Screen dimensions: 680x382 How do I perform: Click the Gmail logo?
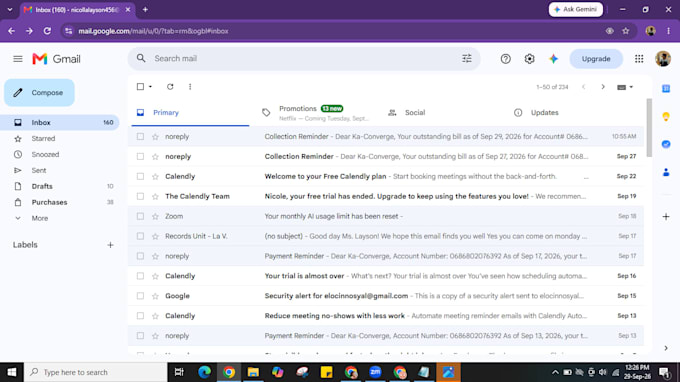[56, 59]
